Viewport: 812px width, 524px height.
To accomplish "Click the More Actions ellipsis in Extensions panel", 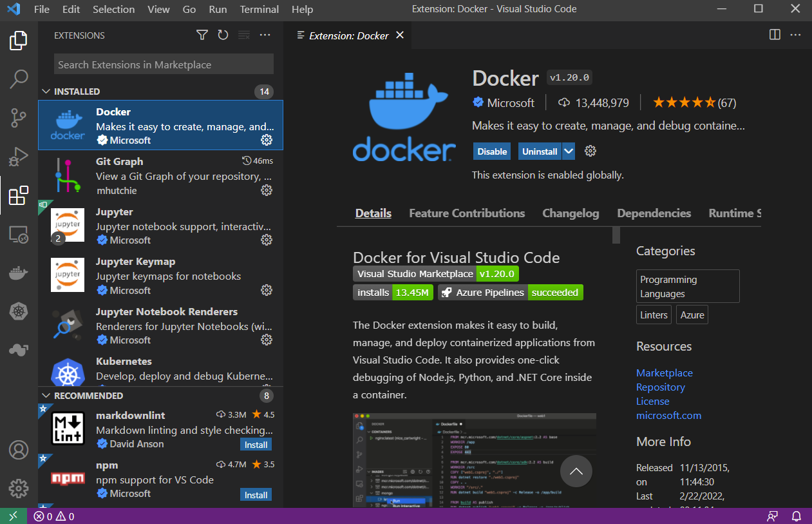I will (x=265, y=35).
